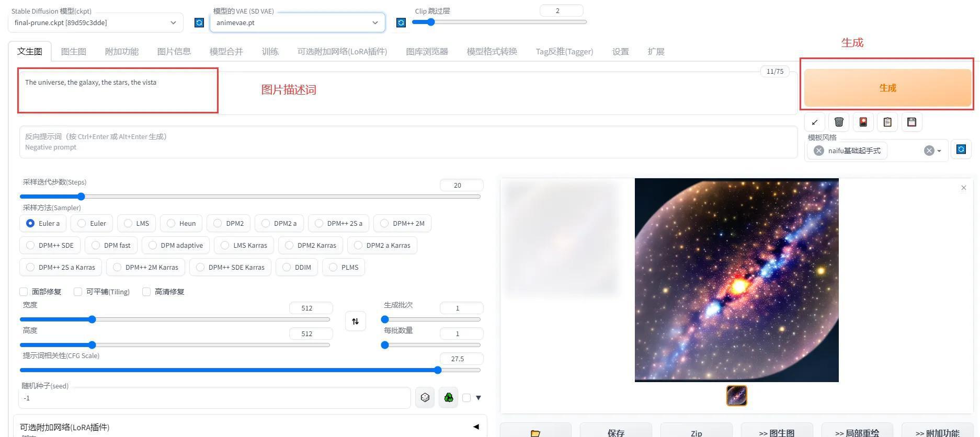
Task: Click the generated galaxy image
Action: (736, 280)
